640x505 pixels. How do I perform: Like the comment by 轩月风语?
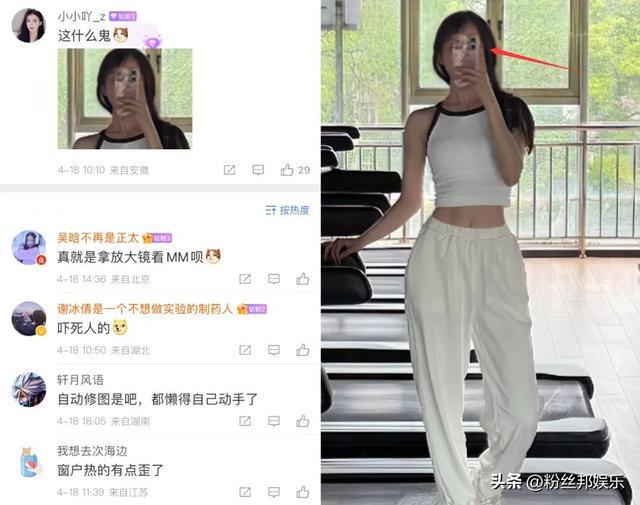pyautogui.click(x=302, y=421)
